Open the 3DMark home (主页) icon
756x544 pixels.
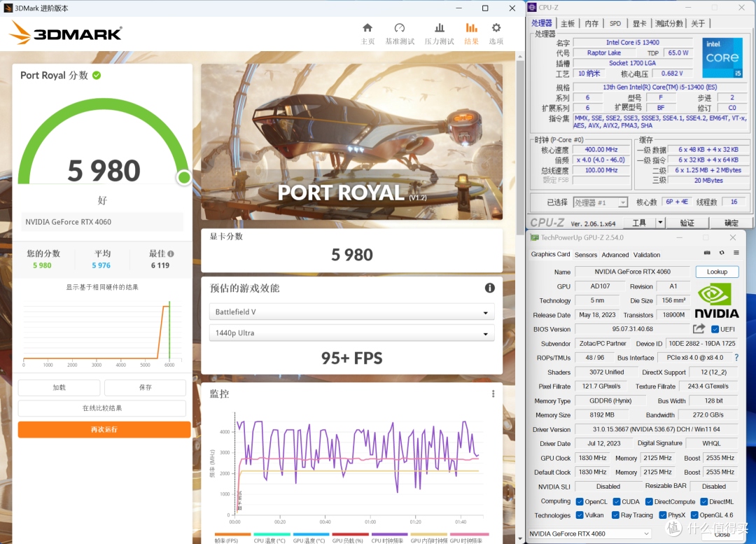tap(367, 28)
